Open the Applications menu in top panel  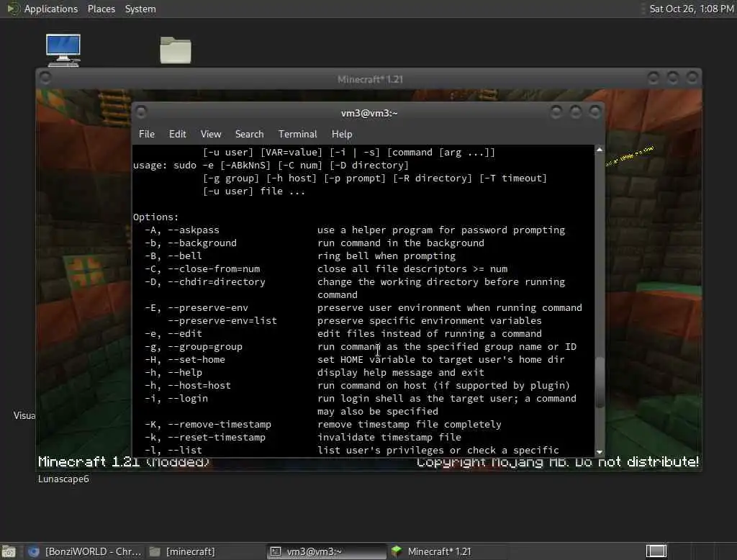point(51,9)
